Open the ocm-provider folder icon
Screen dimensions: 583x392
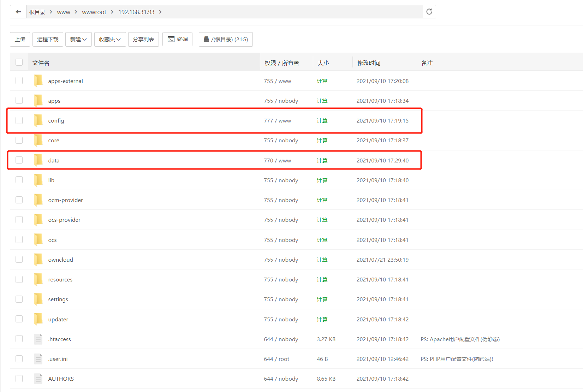[x=38, y=200]
